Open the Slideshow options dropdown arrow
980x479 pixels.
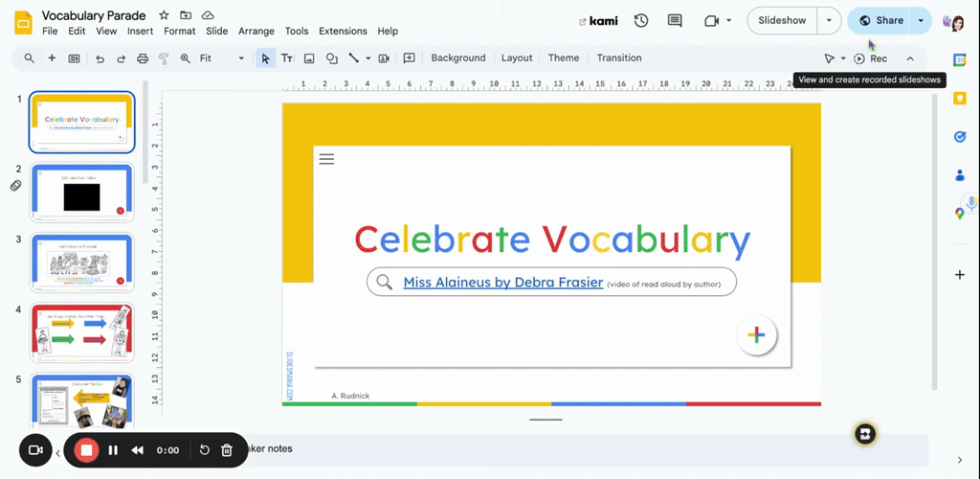point(829,21)
